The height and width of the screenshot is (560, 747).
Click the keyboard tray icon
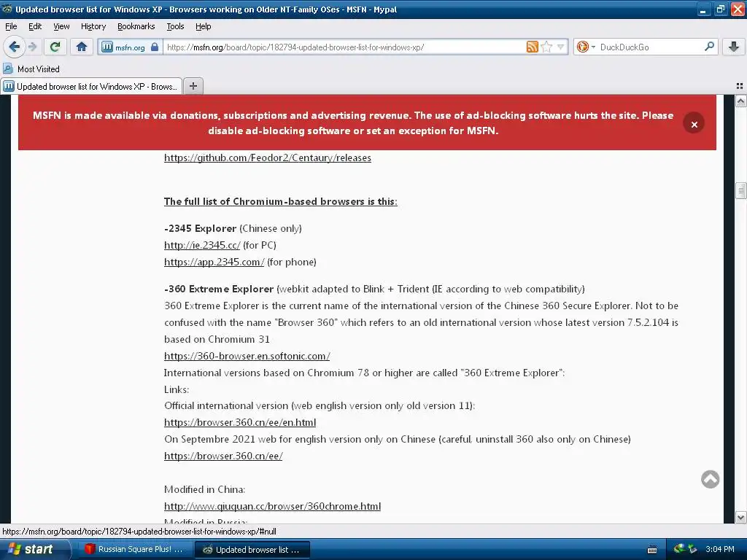(652, 550)
